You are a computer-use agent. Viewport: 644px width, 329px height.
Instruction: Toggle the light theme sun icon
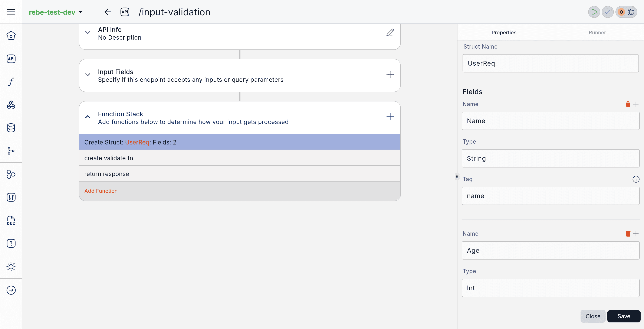click(x=11, y=267)
